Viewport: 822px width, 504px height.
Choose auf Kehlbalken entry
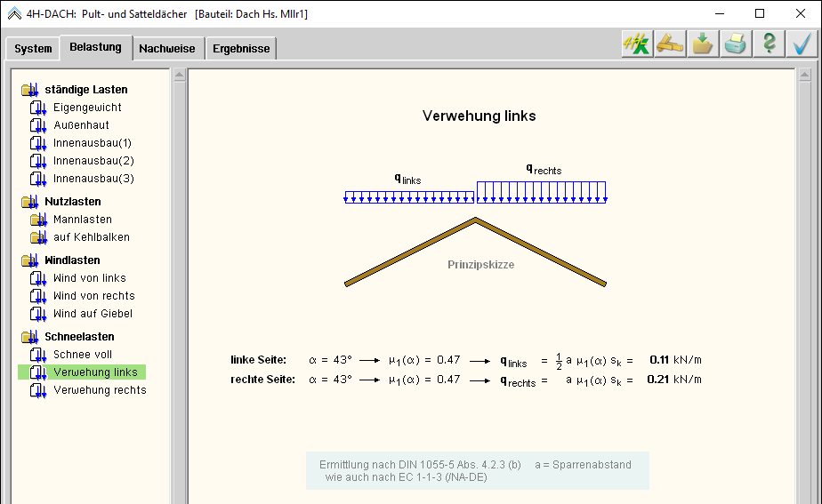pos(91,237)
